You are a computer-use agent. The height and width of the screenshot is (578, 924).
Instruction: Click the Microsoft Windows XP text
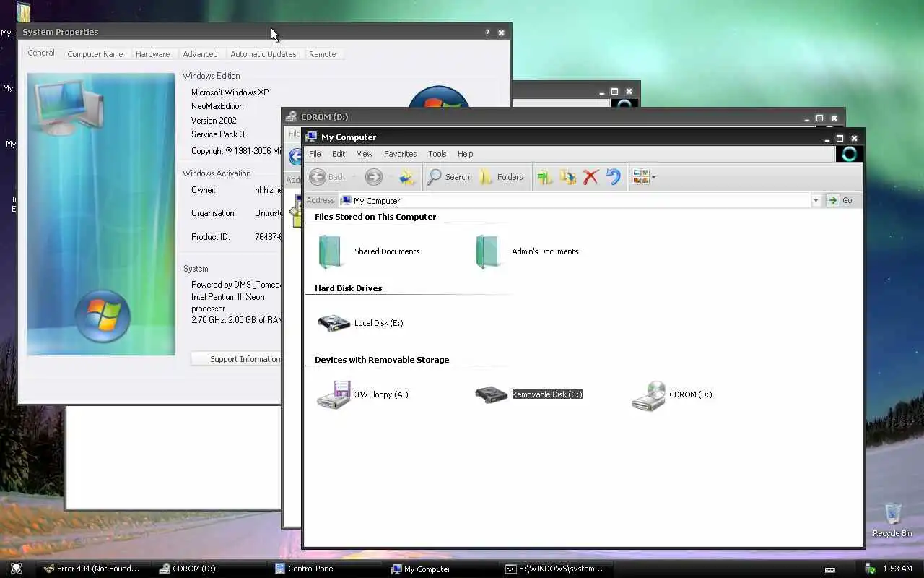point(230,92)
